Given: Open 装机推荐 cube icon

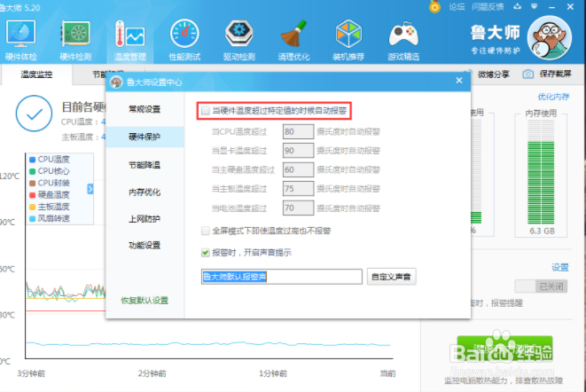Looking at the screenshot, I should click(x=348, y=34).
